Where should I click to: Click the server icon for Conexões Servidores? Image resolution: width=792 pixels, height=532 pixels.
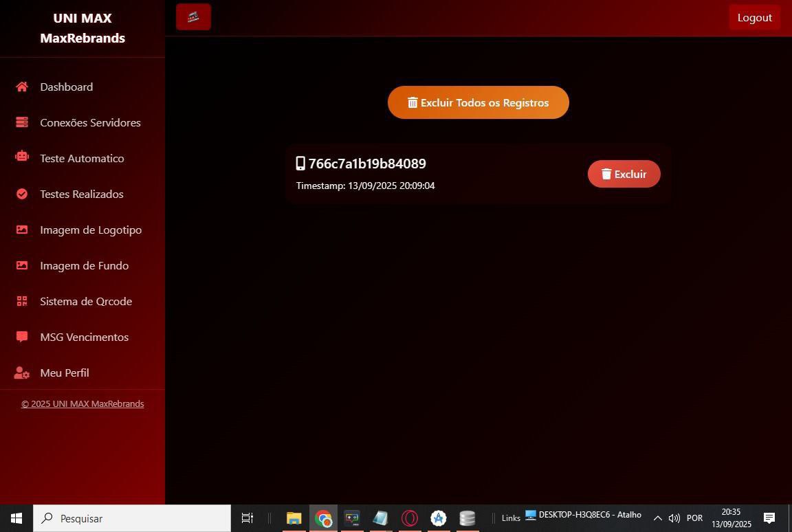coord(22,122)
